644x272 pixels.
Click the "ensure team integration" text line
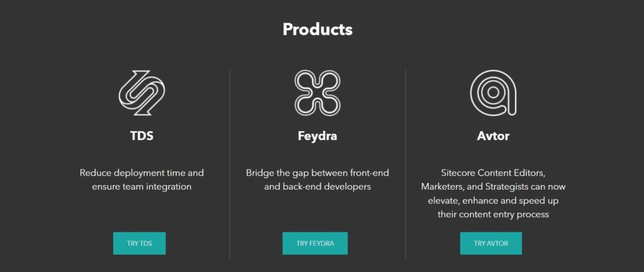point(142,187)
